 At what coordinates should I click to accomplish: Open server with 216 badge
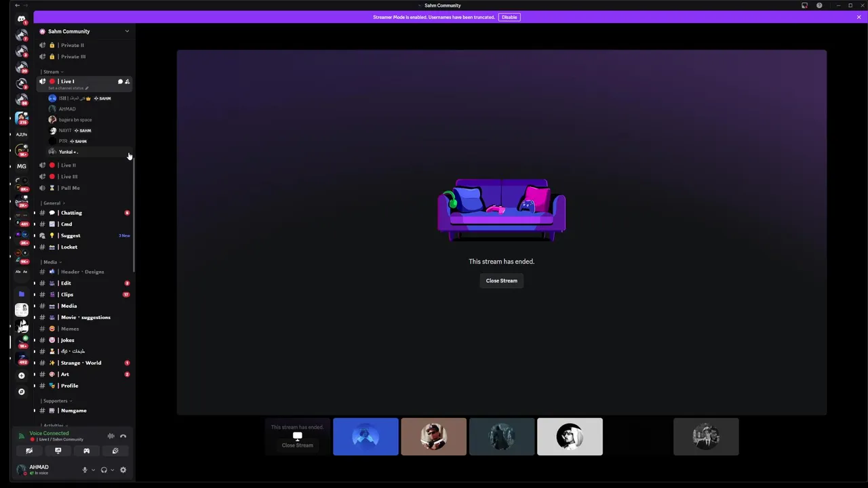(x=22, y=118)
